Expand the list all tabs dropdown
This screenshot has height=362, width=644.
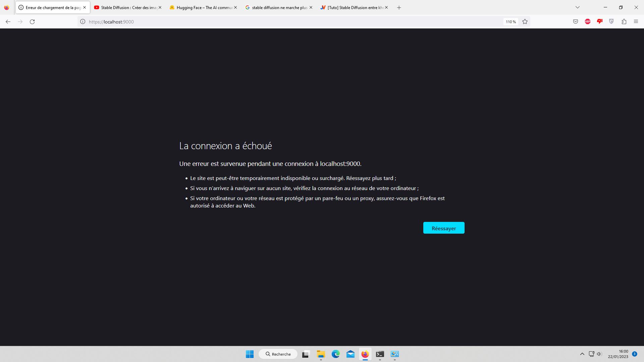click(x=578, y=7)
